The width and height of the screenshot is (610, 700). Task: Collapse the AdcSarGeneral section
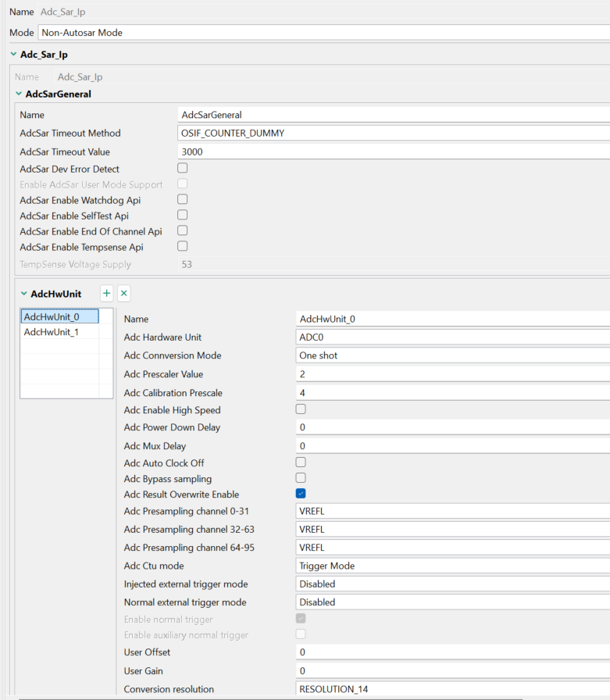pyautogui.click(x=19, y=94)
